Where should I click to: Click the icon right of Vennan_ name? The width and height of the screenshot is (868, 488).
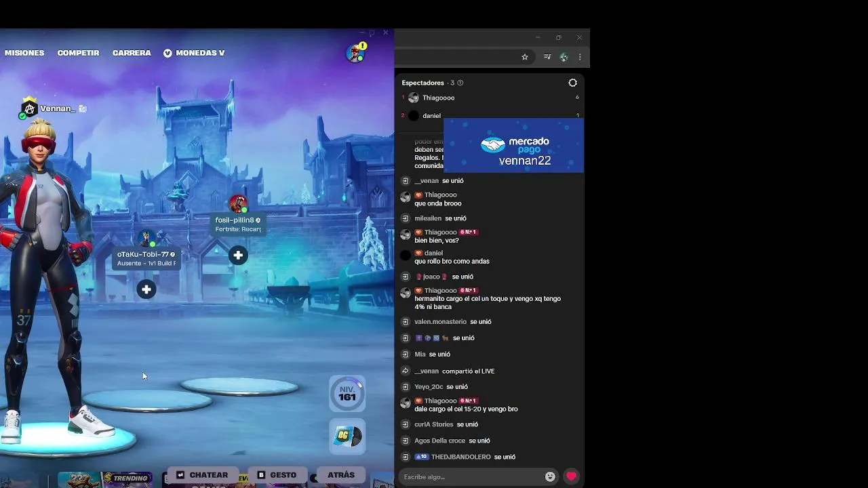coord(83,108)
